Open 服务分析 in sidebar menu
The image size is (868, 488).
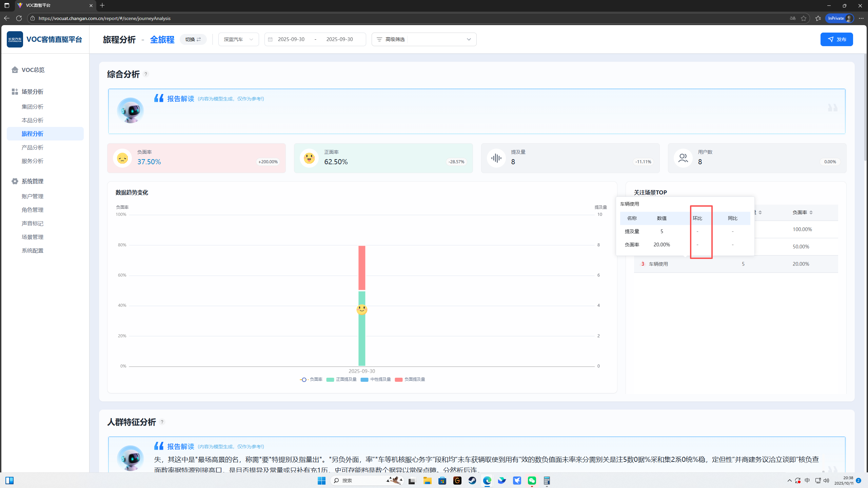pyautogui.click(x=33, y=161)
